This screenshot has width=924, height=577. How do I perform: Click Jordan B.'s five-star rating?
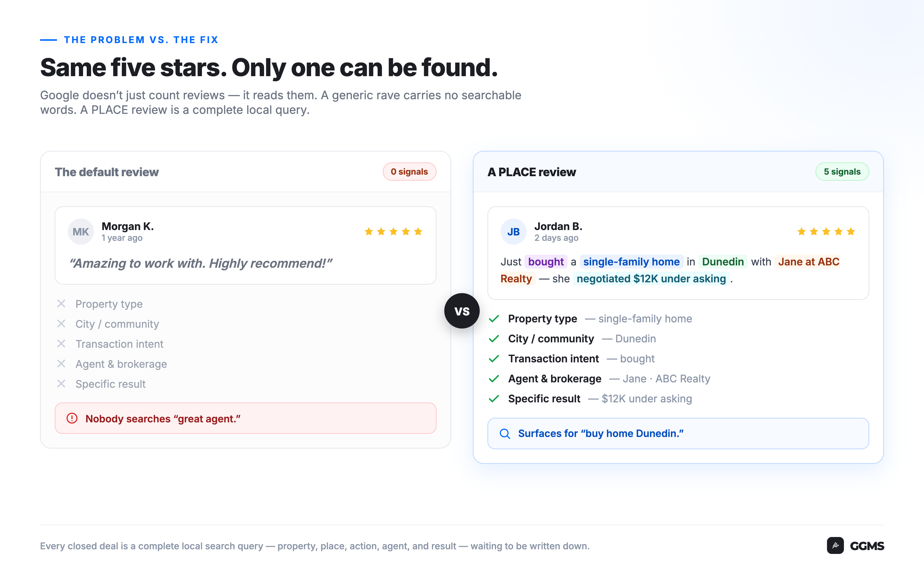tap(826, 232)
